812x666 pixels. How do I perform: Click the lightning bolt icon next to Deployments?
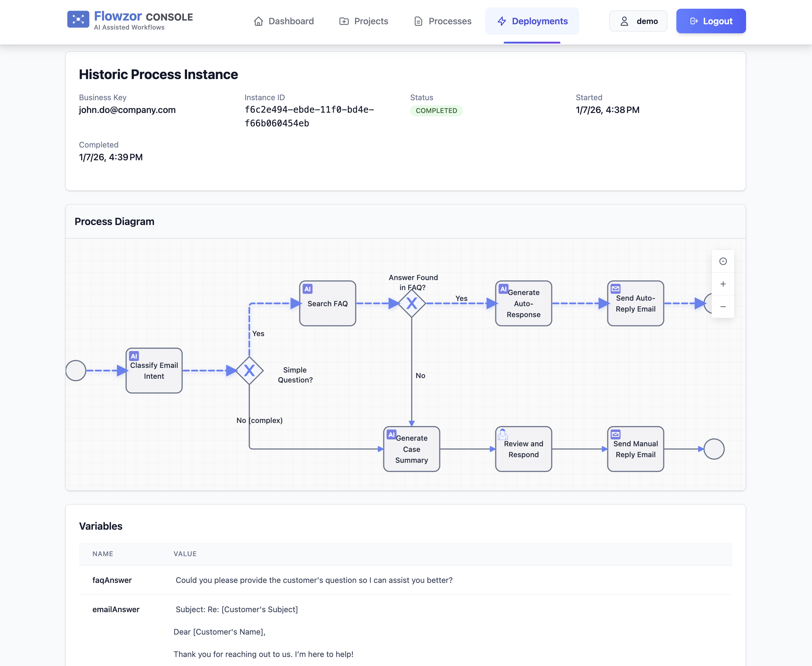click(x=502, y=21)
